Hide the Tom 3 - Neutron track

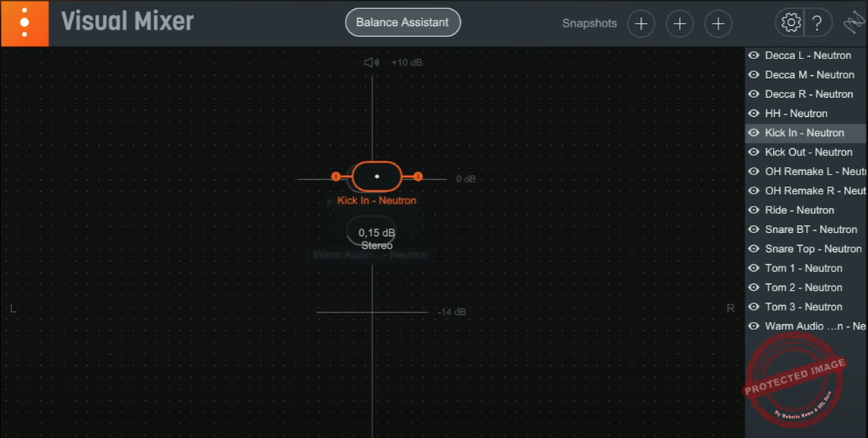click(x=753, y=307)
